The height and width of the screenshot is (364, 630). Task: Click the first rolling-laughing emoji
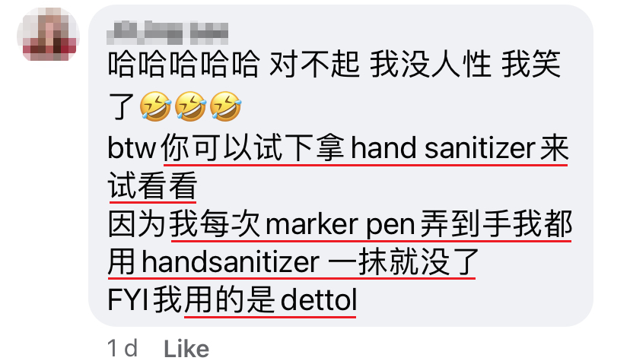[155, 106]
